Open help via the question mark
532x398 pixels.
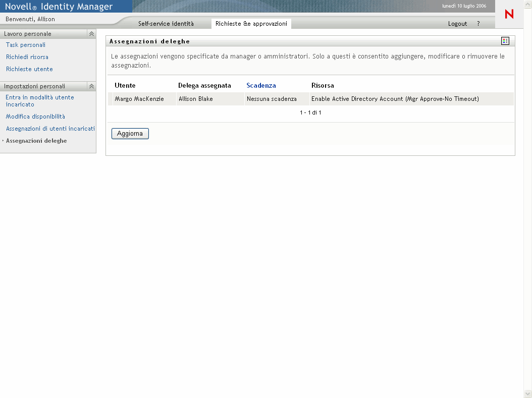click(x=478, y=24)
